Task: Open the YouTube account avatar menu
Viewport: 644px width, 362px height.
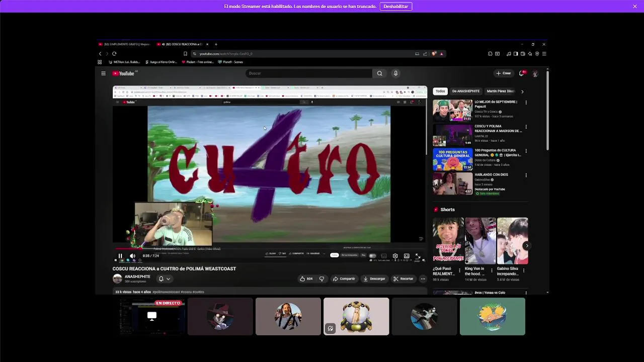Action: pos(535,73)
